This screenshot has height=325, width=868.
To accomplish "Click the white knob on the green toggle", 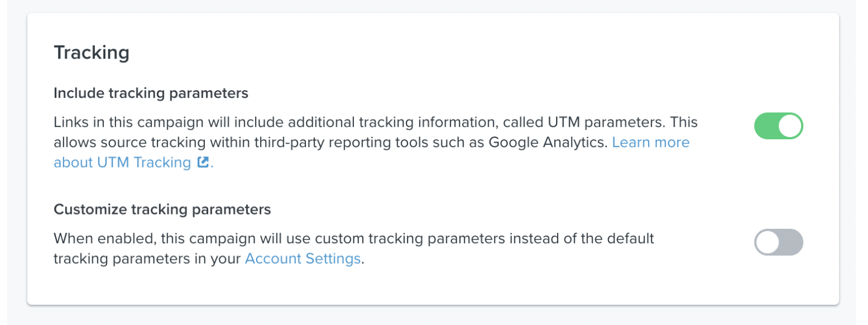I will pyautogui.click(x=790, y=126).
